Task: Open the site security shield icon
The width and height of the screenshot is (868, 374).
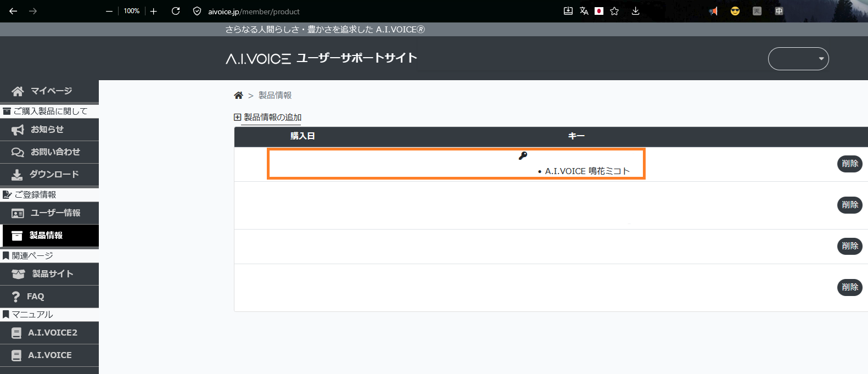Action: click(197, 11)
